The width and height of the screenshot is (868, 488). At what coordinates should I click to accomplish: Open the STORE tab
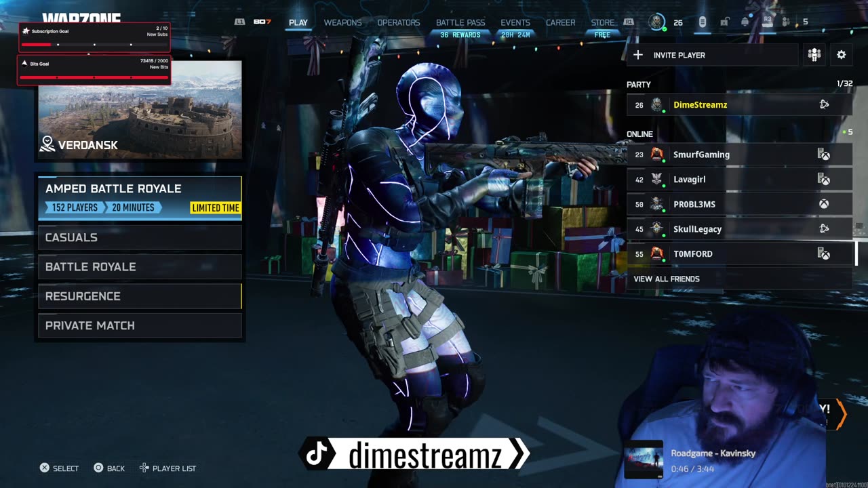click(602, 22)
